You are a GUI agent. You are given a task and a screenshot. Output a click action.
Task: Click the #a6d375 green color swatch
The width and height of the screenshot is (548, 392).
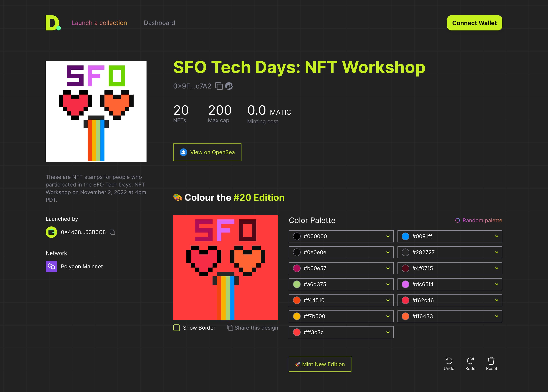(x=297, y=284)
